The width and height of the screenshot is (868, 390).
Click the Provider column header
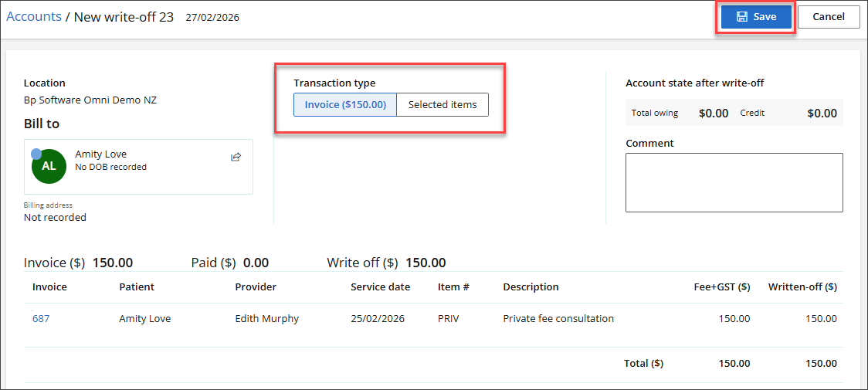tap(256, 287)
